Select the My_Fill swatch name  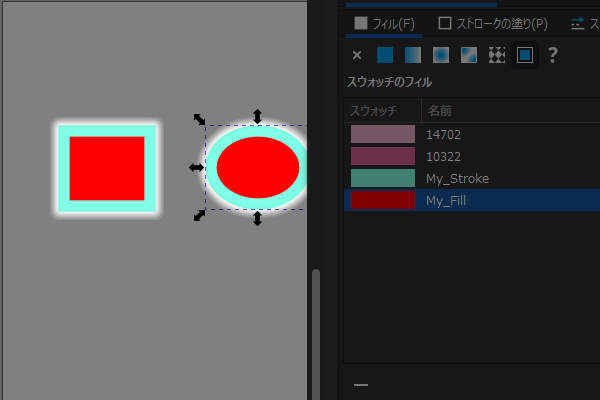pyautogui.click(x=446, y=201)
